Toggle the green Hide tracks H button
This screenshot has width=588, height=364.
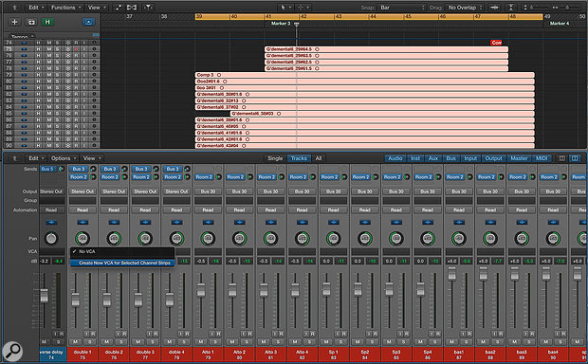47,22
